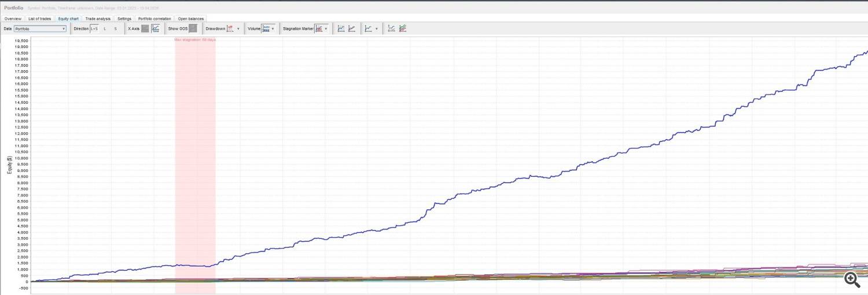Click second chart icon after Stagnation Marker
Screen dimensions: 868x295
pos(352,28)
